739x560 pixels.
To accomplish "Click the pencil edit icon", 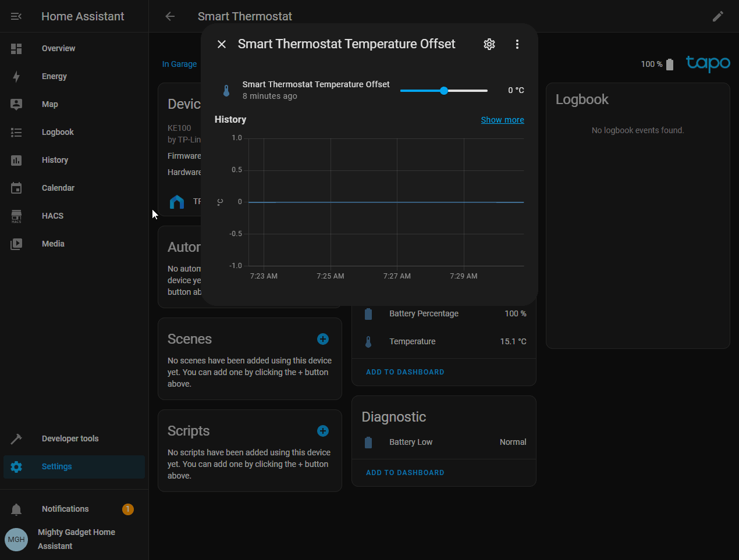I will [x=718, y=16].
